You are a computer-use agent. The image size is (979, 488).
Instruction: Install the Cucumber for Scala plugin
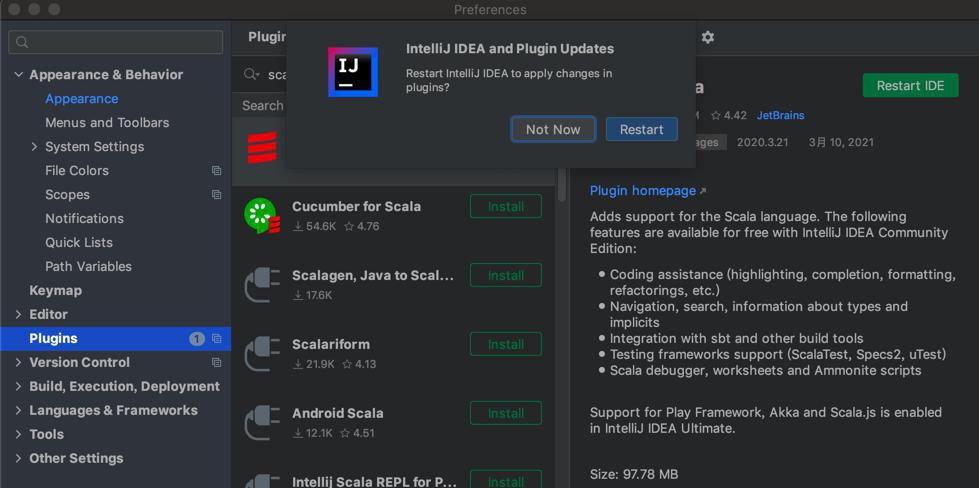pyautogui.click(x=506, y=207)
